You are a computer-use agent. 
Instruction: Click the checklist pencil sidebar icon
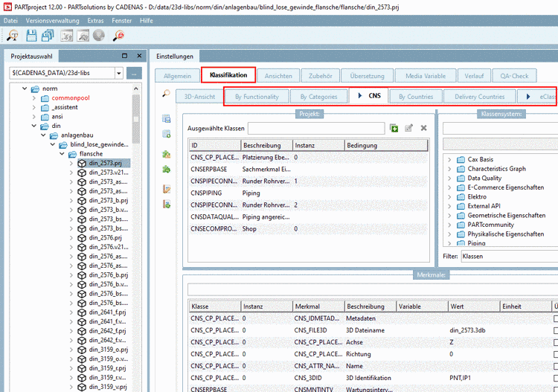[x=166, y=189]
